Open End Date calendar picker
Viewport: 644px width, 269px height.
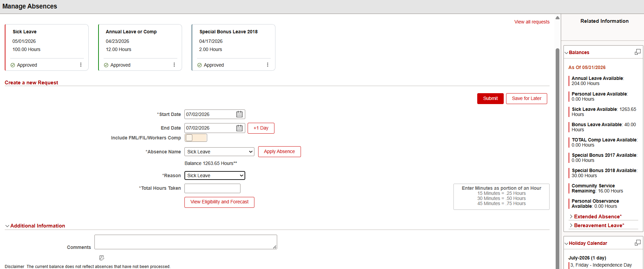(239, 128)
